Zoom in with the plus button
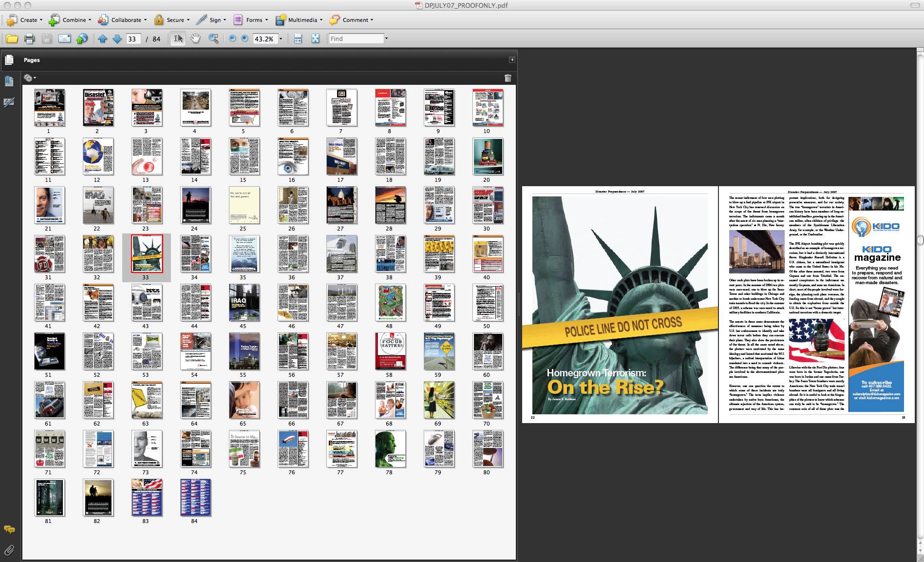 click(x=245, y=39)
